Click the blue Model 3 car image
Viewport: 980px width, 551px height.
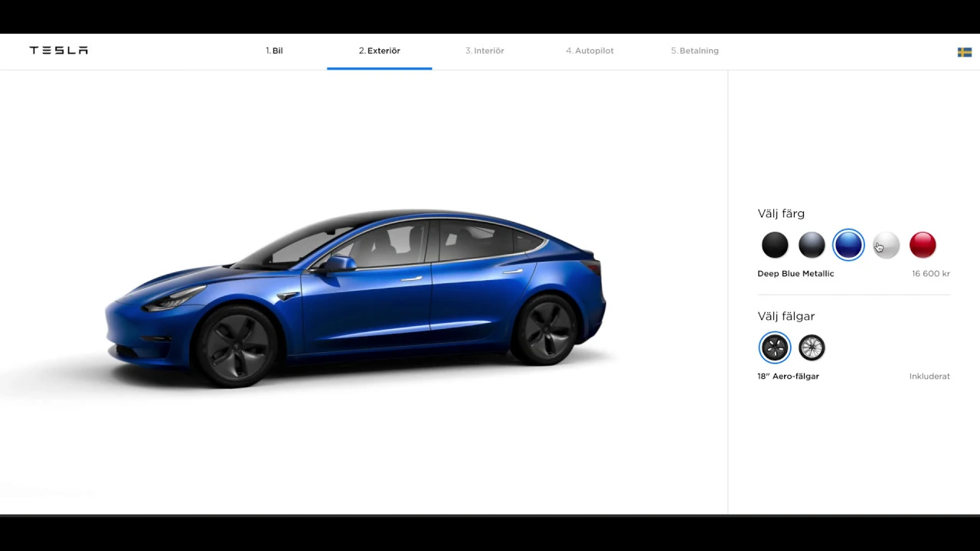[356, 298]
